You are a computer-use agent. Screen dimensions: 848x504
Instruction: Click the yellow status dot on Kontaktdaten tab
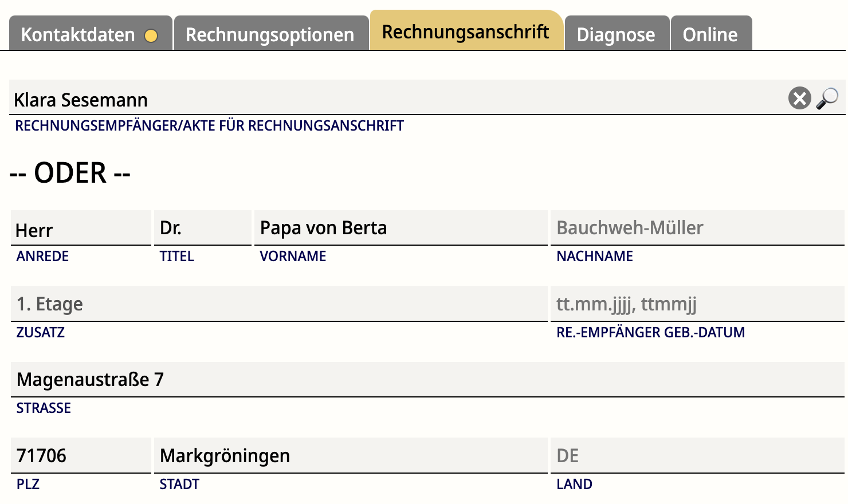pos(151,36)
